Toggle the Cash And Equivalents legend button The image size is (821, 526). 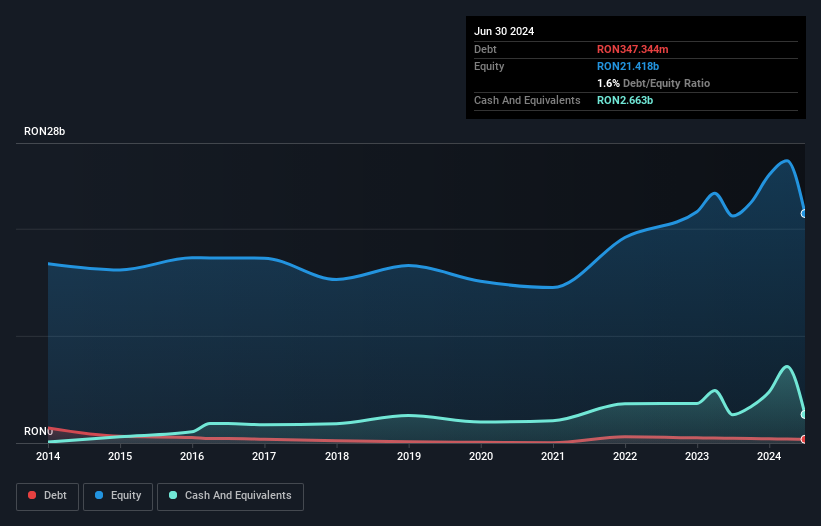click(x=230, y=496)
